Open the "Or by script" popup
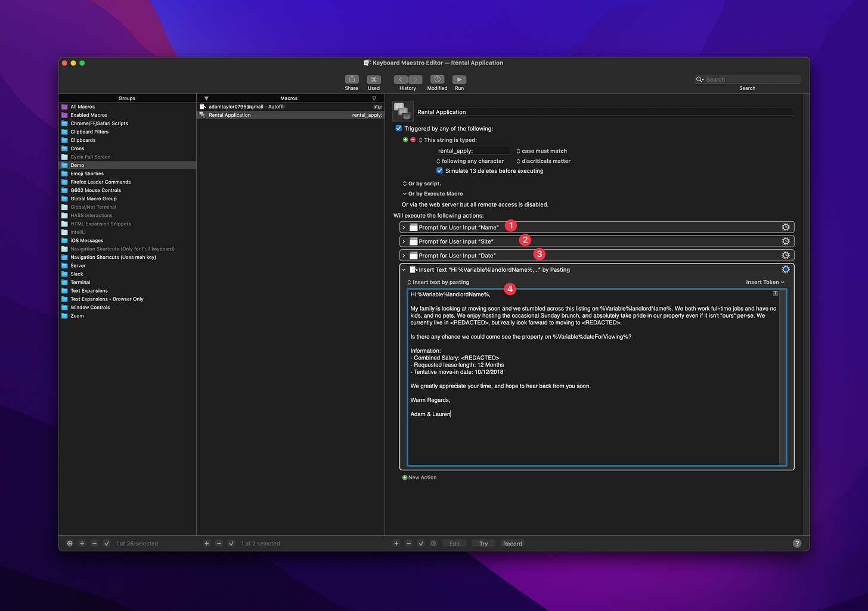The image size is (868, 611). (x=422, y=184)
